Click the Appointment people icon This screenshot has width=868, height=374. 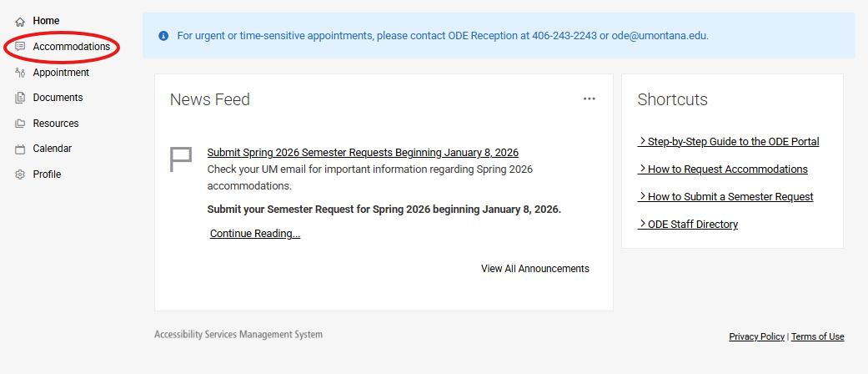click(20, 73)
